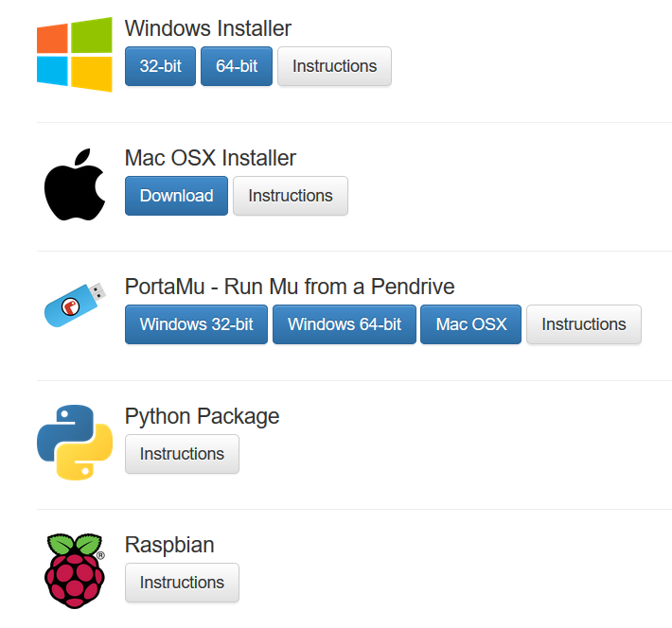
Task: Click the 'Windows Installer' heading
Action: (208, 28)
